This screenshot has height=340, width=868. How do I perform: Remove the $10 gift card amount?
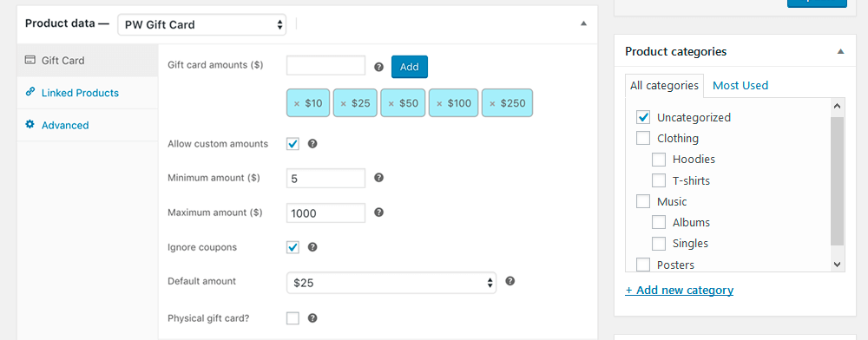297,103
